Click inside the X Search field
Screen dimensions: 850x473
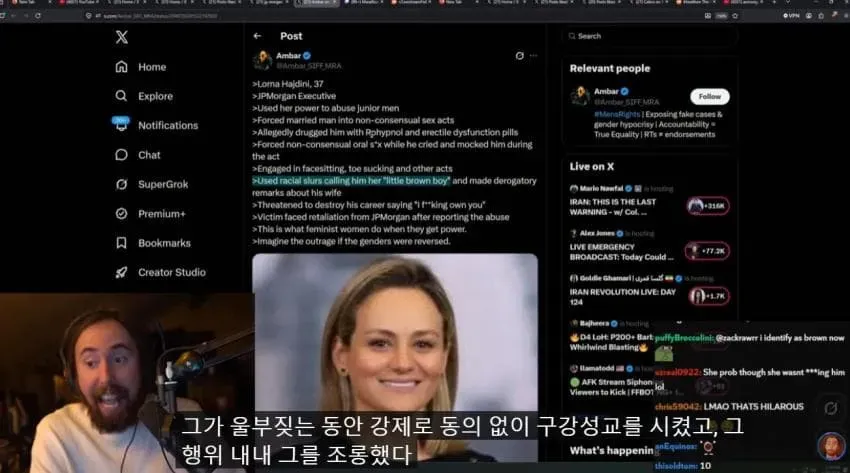click(x=649, y=36)
